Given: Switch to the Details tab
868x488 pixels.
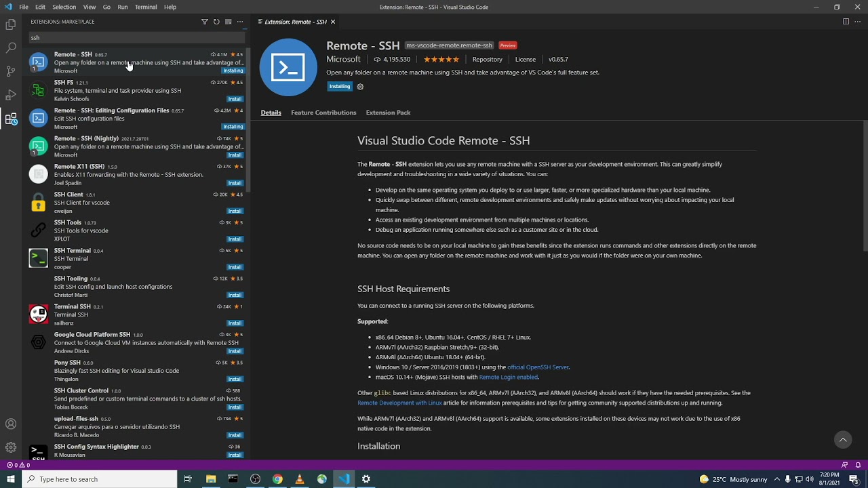Looking at the screenshot, I should [x=271, y=113].
